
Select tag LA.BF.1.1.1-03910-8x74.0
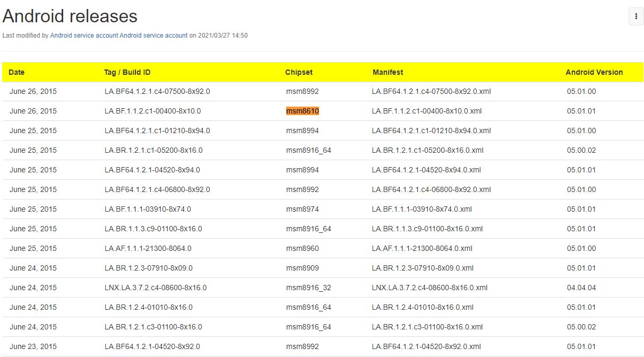point(148,209)
